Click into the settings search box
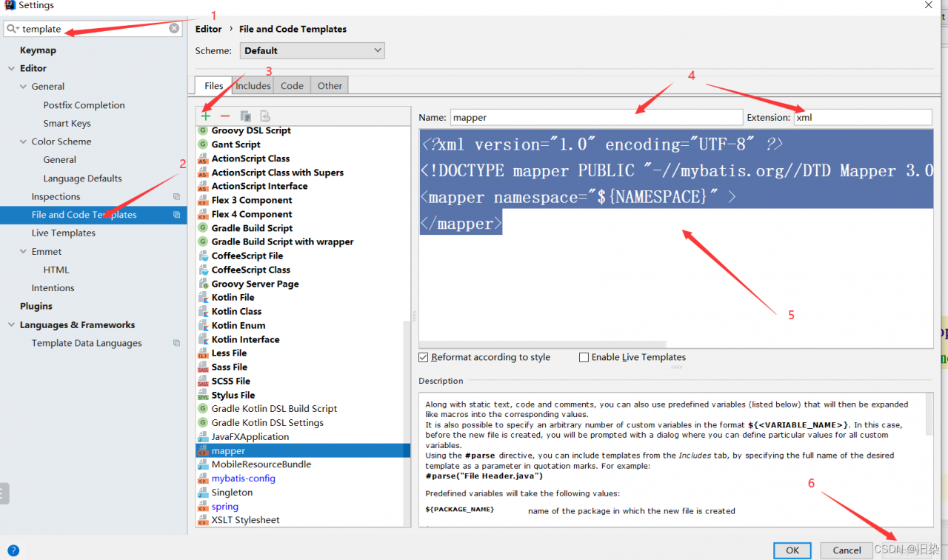The width and height of the screenshot is (948, 560). 93,29
